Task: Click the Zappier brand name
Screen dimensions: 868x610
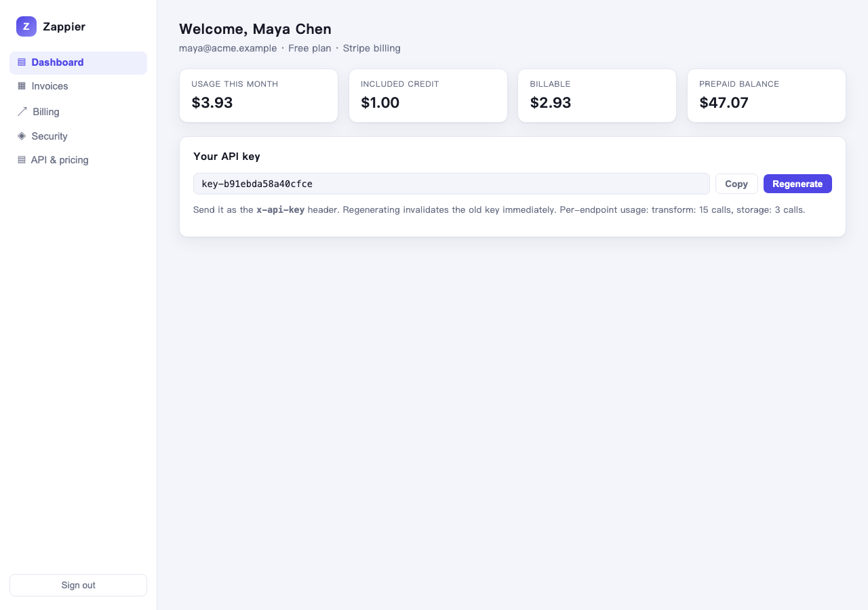Action: (x=64, y=26)
